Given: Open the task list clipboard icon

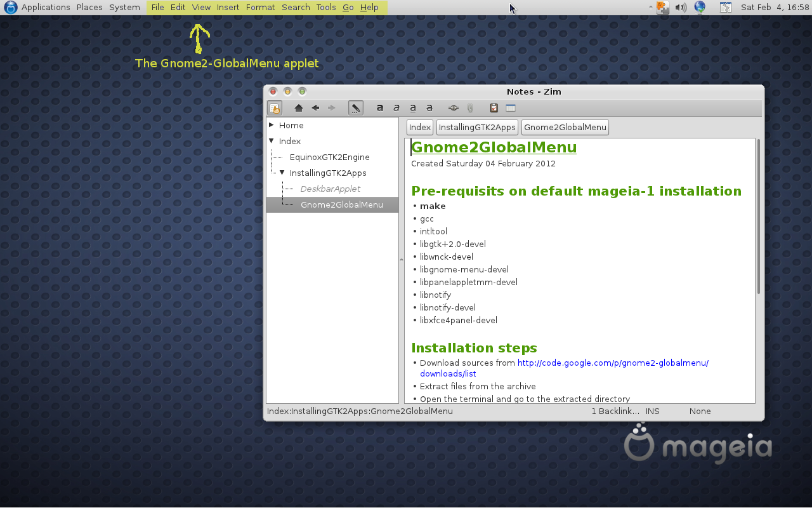Looking at the screenshot, I should [494, 108].
